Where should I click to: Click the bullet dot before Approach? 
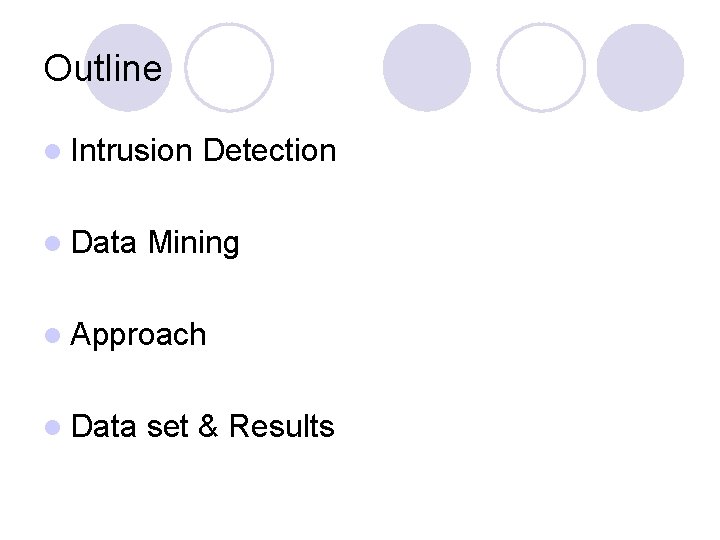point(53,336)
